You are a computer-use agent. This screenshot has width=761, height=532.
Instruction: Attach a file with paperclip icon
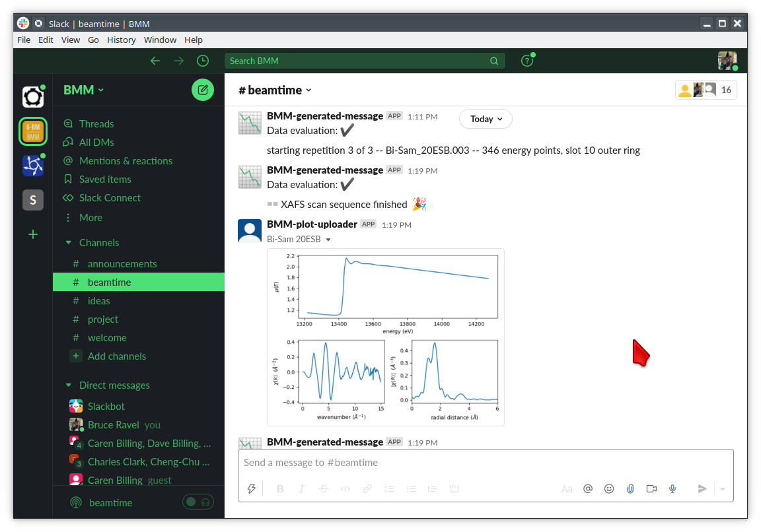pos(630,489)
